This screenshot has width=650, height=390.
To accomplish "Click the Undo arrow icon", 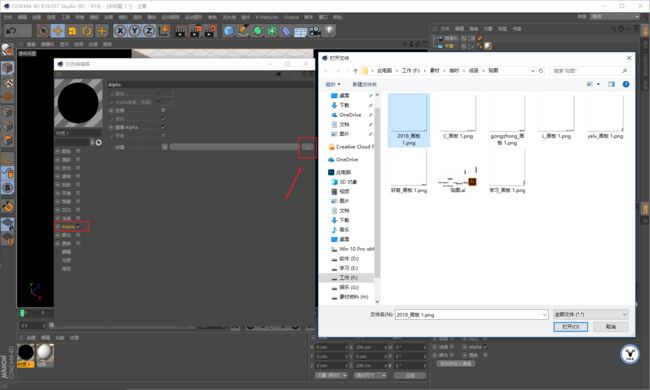I will [x=12, y=31].
